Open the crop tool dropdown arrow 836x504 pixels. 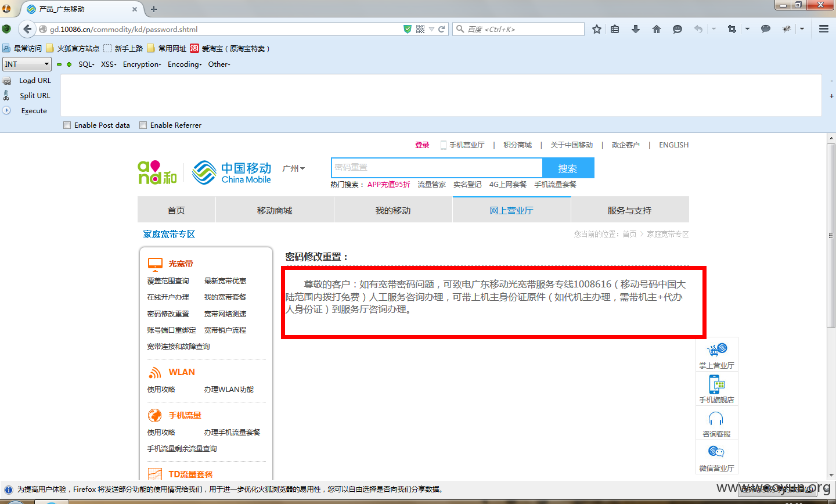click(747, 29)
